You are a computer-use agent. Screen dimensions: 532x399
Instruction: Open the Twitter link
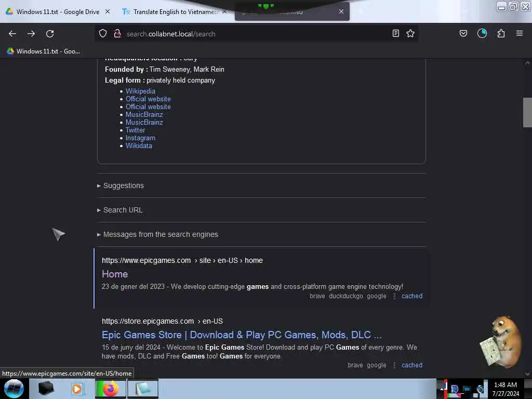(x=135, y=130)
